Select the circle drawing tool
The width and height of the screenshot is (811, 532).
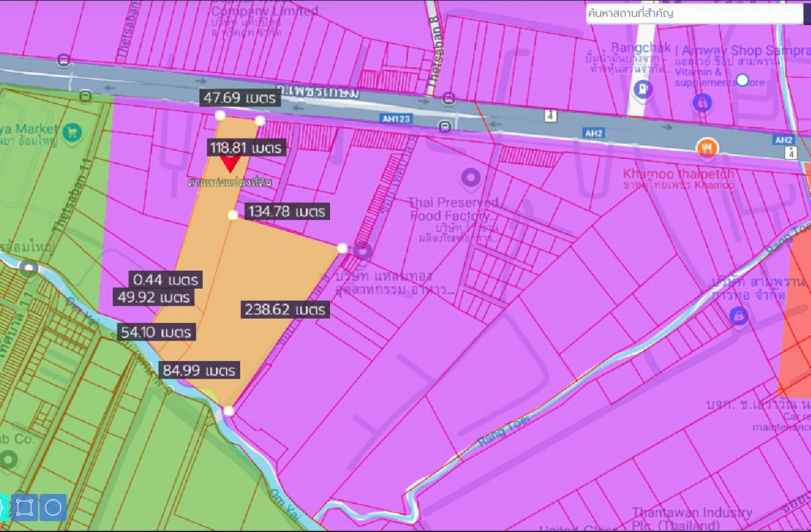pyautogui.click(x=54, y=508)
